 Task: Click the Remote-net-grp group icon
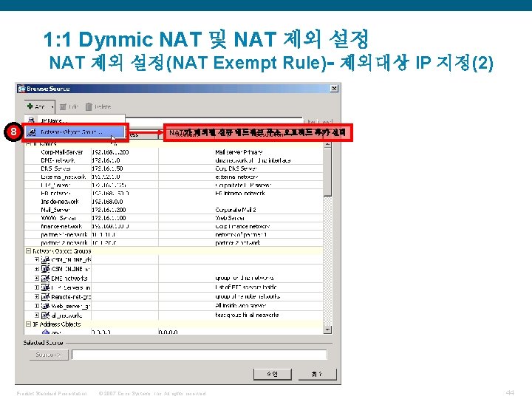click(x=45, y=296)
